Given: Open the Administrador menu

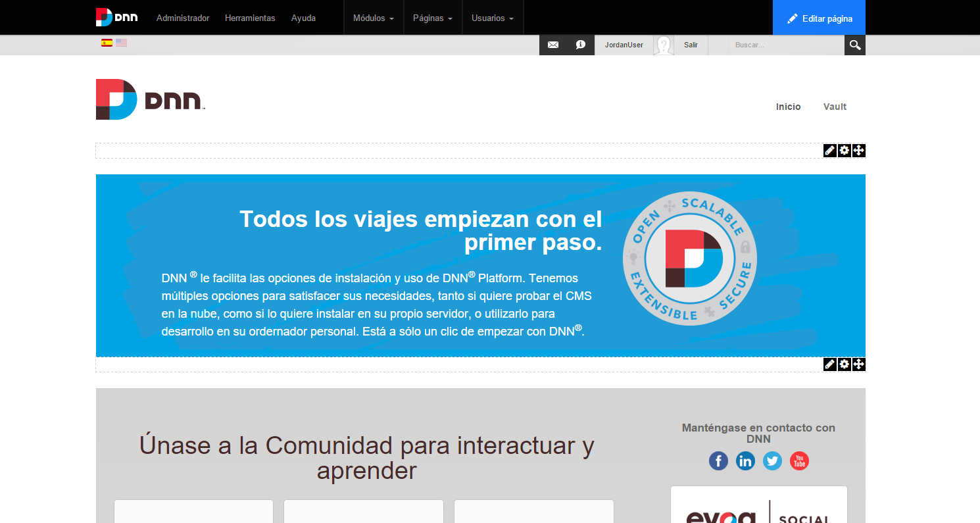Looking at the screenshot, I should pyautogui.click(x=183, y=18).
